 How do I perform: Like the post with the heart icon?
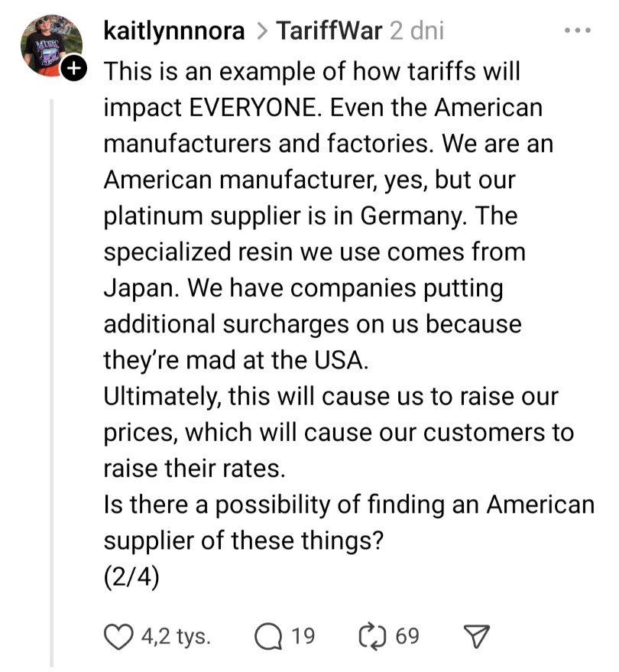[117, 636]
